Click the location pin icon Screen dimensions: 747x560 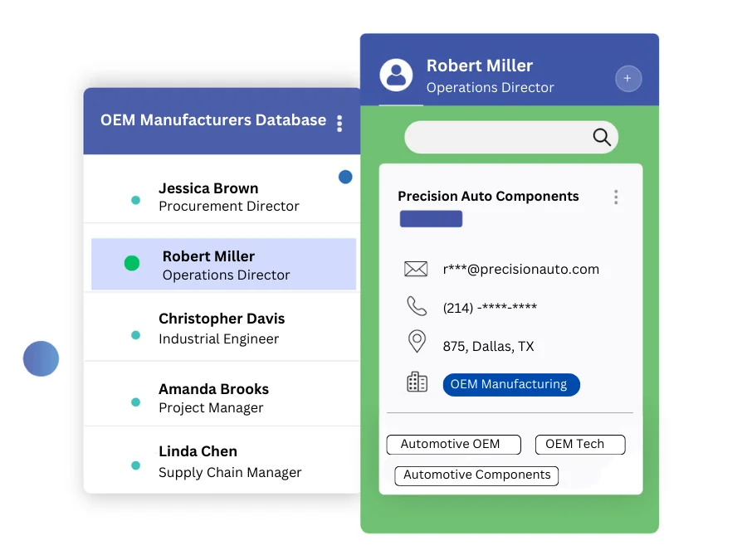tap(417, 342)
